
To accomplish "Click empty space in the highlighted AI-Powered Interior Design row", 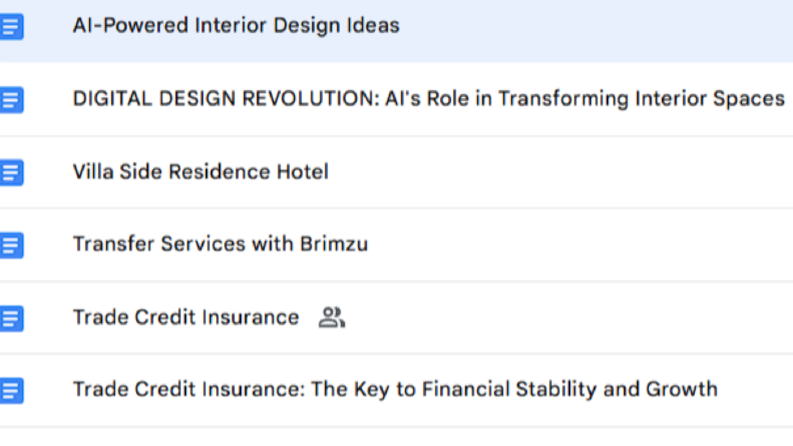I will [597, 28].
